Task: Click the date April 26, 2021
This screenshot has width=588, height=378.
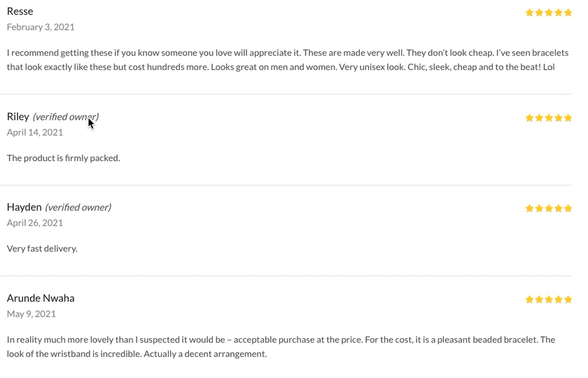Action: (35, 223)
